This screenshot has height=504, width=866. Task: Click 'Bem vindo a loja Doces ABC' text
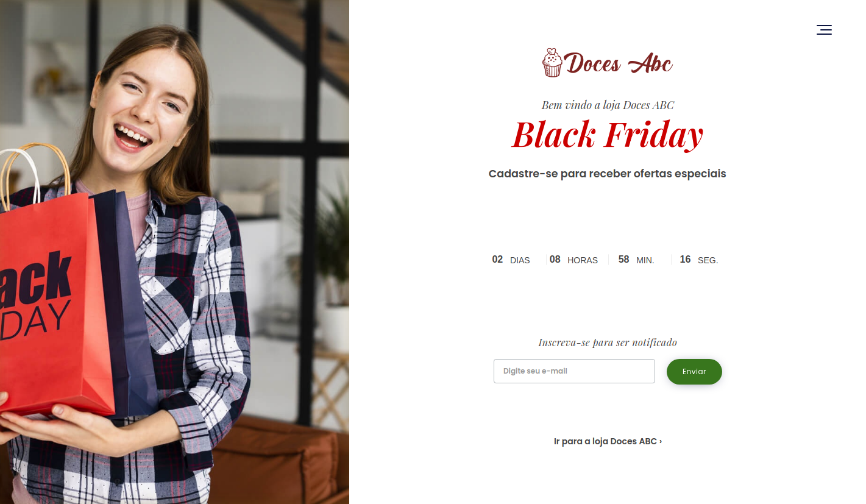[608, 105]
